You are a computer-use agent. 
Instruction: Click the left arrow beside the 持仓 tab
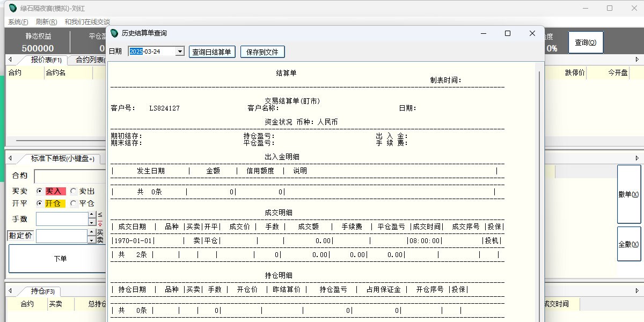pyautogui.click(x=10, y=291)
